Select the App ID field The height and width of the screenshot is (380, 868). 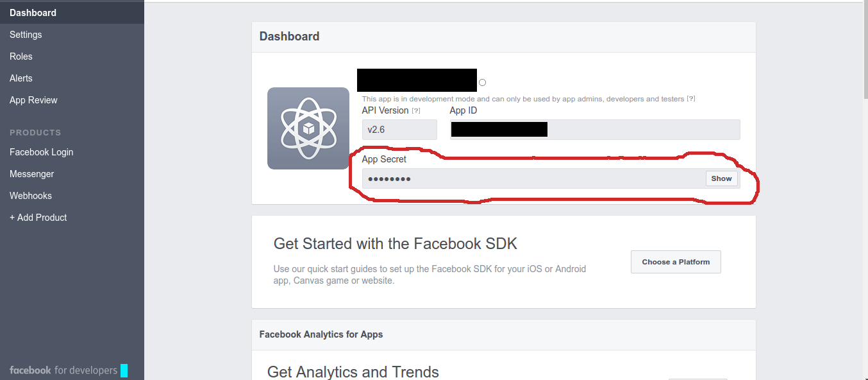(595, 129)
